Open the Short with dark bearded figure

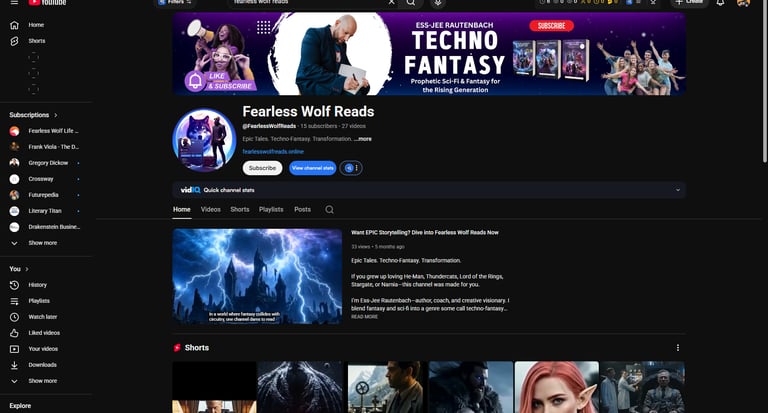point(471,387)
